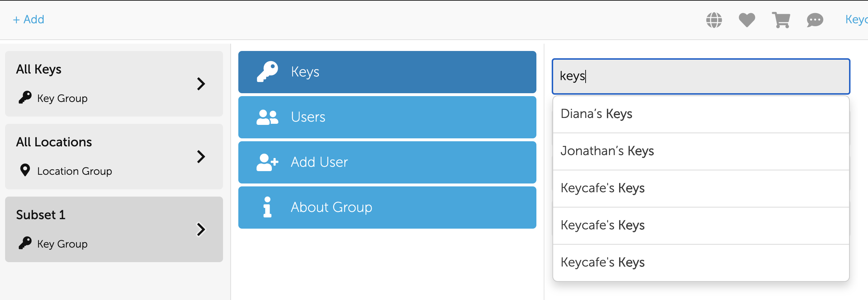868x300 pixels.
Task: Choose Add User option
Action: coord(387,162)
